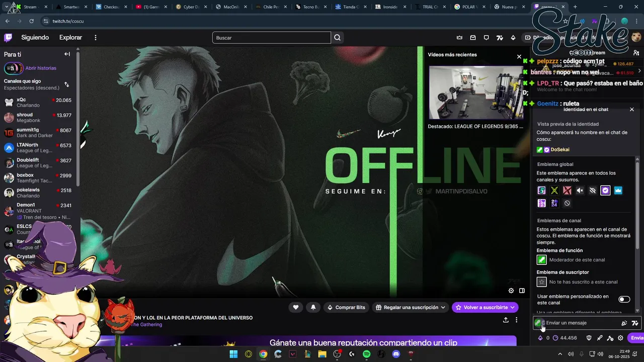The width and height of the screenshot is (644, 362).
Task: Play the LEAGUE OF LEGENDS highlight thumbnail
Action: [x=476, y=93]
